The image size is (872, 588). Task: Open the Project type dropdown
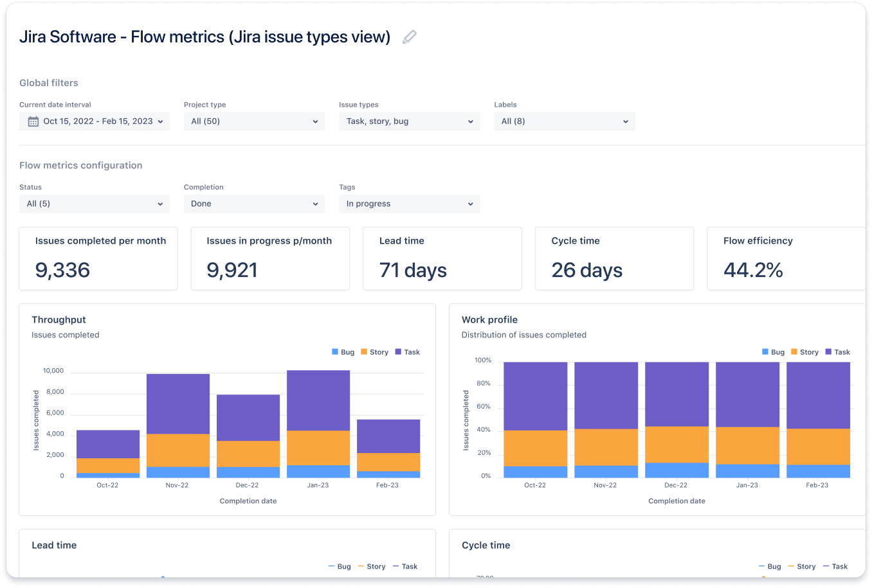click(253, 121)
